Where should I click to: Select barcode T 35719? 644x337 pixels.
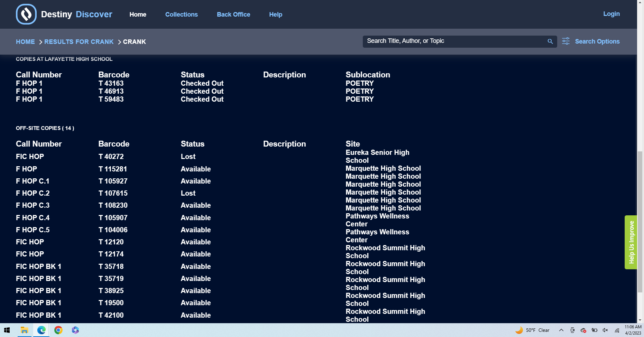click(x=111, y=279)
